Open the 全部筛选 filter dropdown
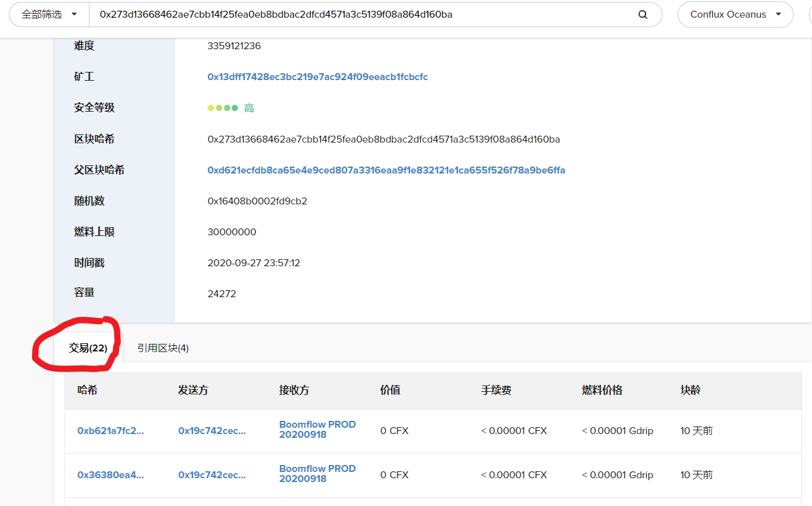 pyautogui.click(x=49, y=15)
